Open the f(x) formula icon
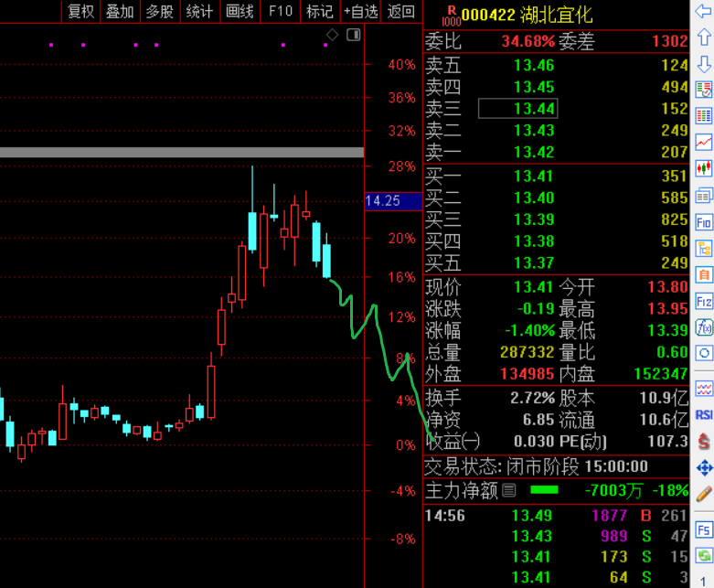Screen dimensions: 714x588 coord(704,327)
